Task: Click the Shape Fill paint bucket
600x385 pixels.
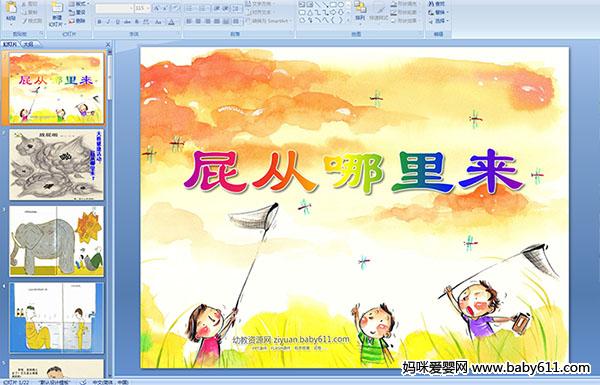Action: [x=394, y=4]
